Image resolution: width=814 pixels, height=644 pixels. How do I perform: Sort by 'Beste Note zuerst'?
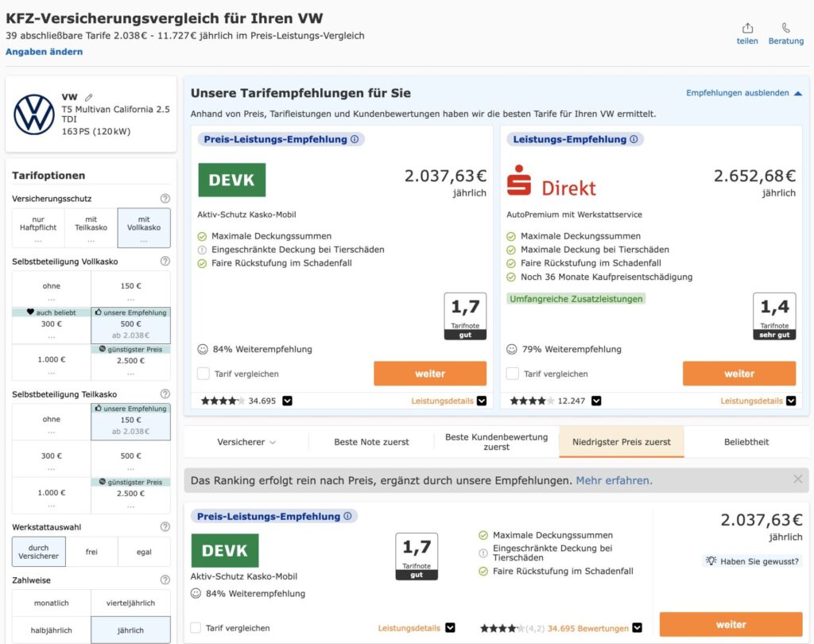point(372,442)
